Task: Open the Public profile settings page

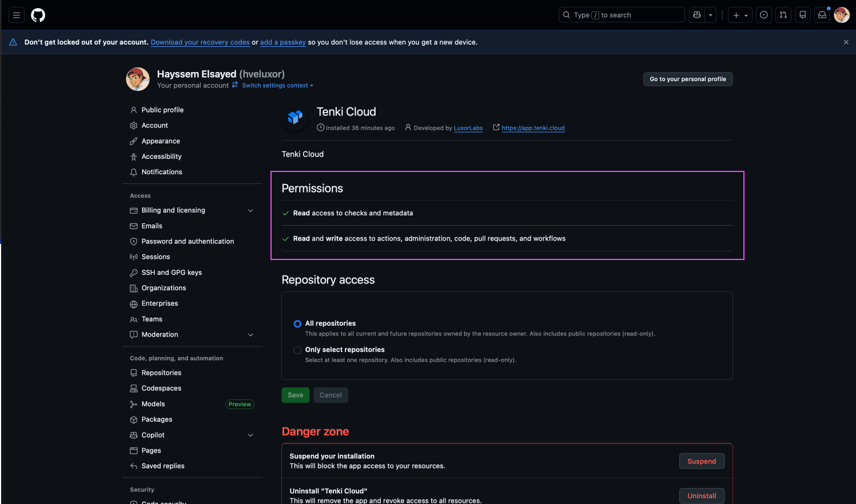Action: 162,110
